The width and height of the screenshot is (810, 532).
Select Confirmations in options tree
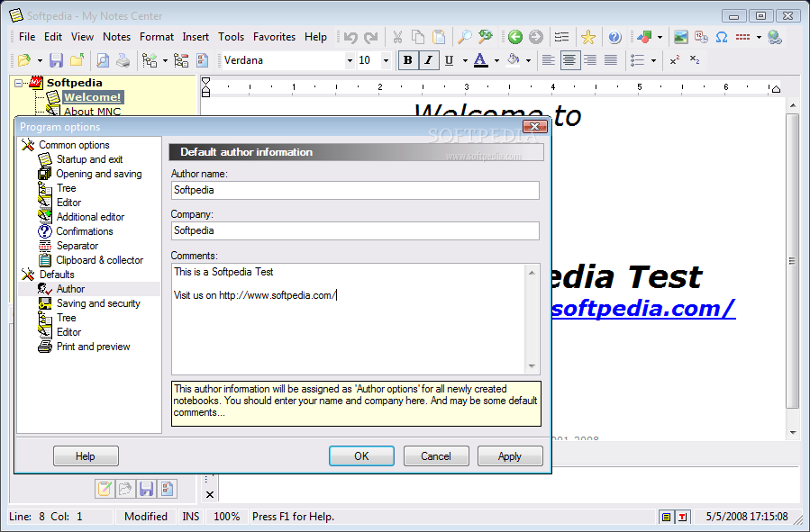[x=84, y=231]
